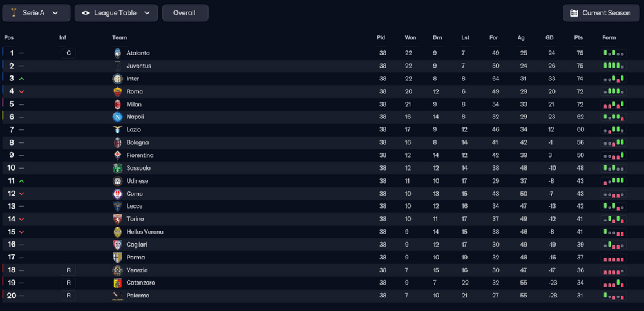Click the relegation 'R' badge for Venezia
644x311 pixels.
click(69, 270)
